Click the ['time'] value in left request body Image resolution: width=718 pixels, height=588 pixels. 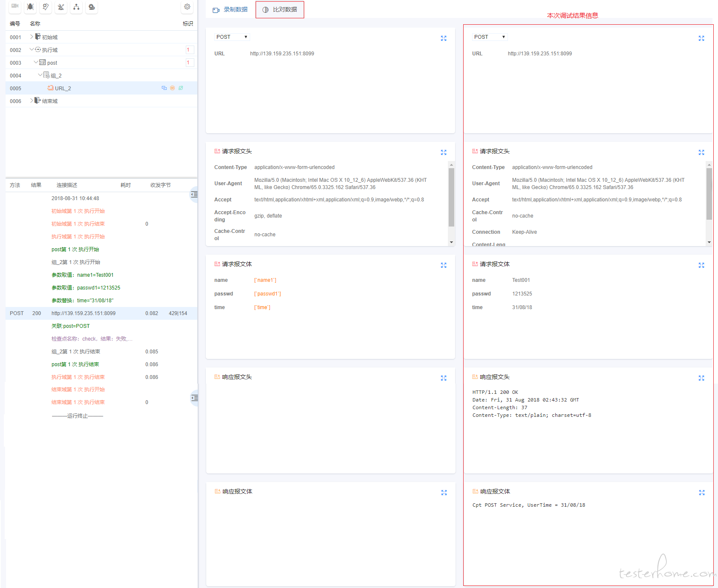point(262,307)
